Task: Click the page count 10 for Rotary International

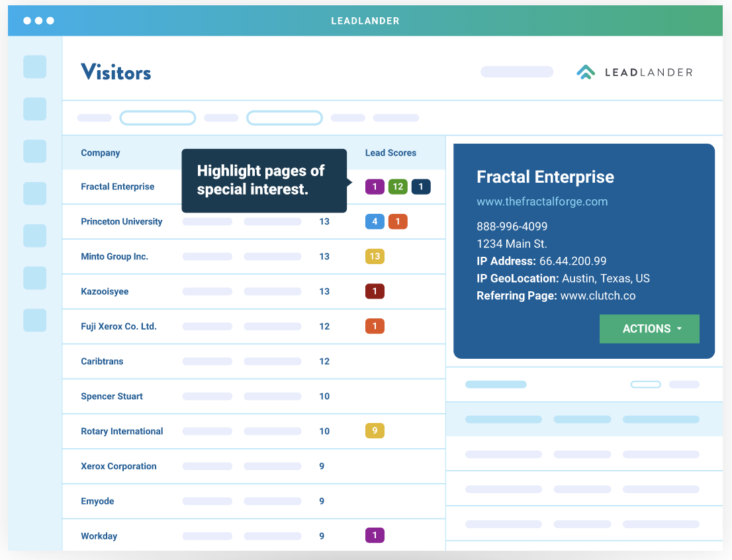Action: pos(324,432)
